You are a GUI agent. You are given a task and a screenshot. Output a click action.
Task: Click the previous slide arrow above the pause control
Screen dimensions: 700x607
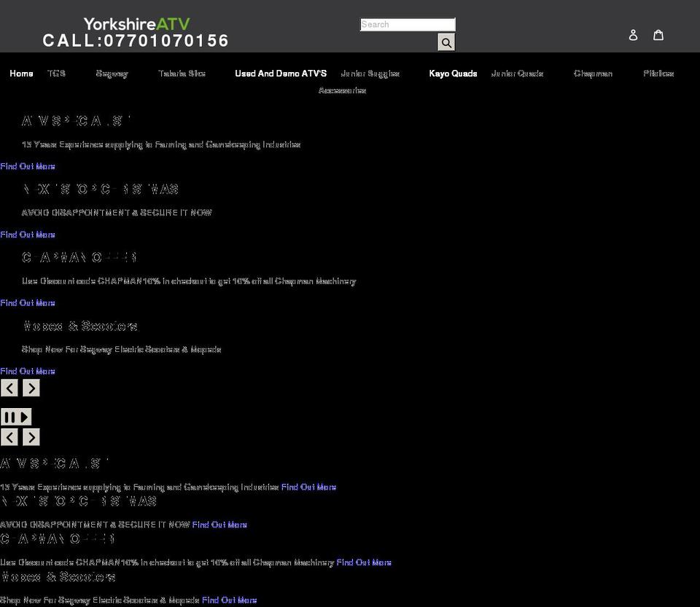click(x=9, y=388)
